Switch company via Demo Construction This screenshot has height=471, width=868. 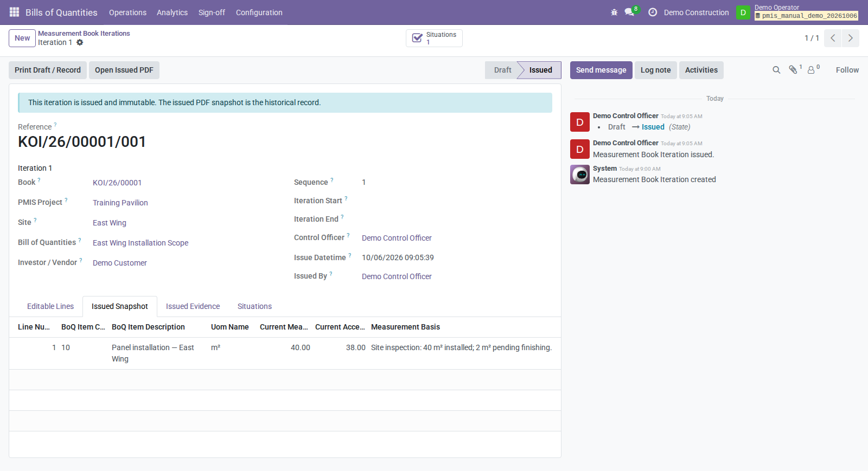pyautogui.click(x=697, y=12)
